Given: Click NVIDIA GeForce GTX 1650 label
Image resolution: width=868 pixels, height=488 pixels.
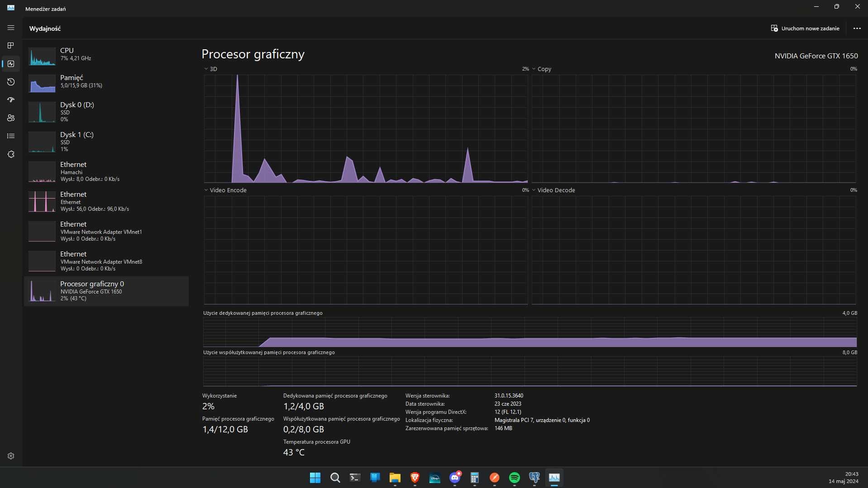Looking at the screenshot, I should [x=816, y=56].
